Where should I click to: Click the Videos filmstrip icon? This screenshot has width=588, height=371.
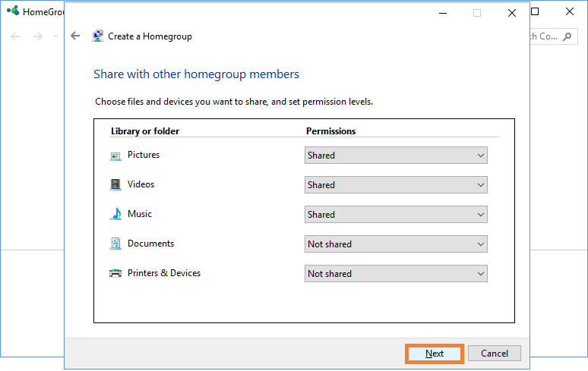[115, 184]
